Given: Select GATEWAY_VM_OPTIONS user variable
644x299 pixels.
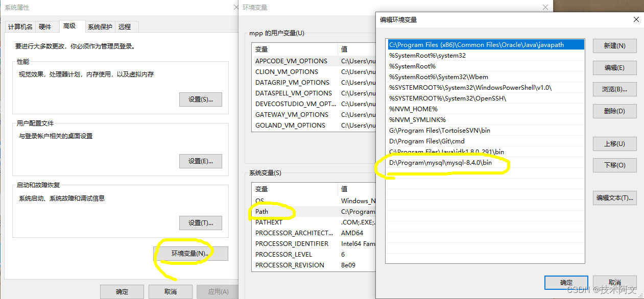Looking at the screenshot, I should click(x=314, y=115).
